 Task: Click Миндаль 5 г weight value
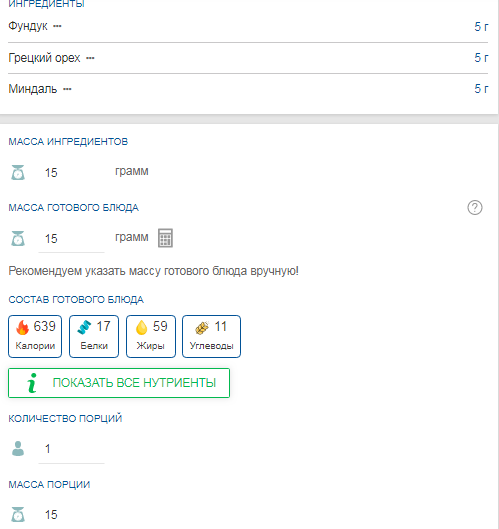pyautogui.click(x=481, y=89)
